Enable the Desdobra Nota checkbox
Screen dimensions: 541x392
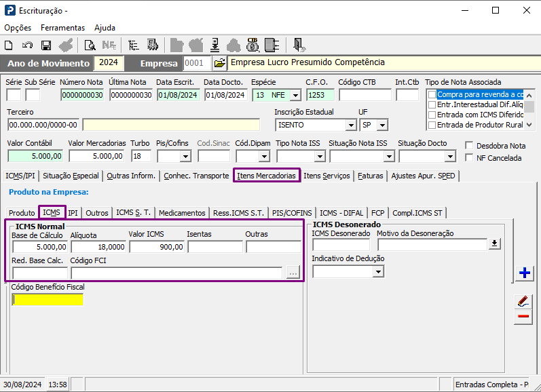[x=470, y=145]
